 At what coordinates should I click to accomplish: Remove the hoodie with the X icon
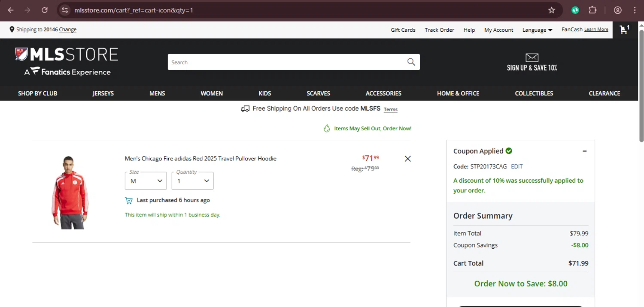pyautogui.click(x=408, y=159)
